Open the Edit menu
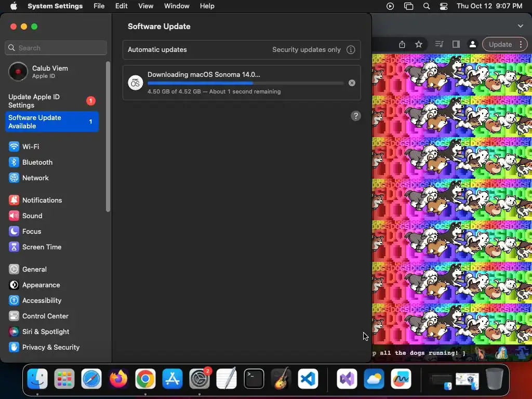Image resolution: width=532 pixels, height=399 pixels. click(x=121, y=6)
